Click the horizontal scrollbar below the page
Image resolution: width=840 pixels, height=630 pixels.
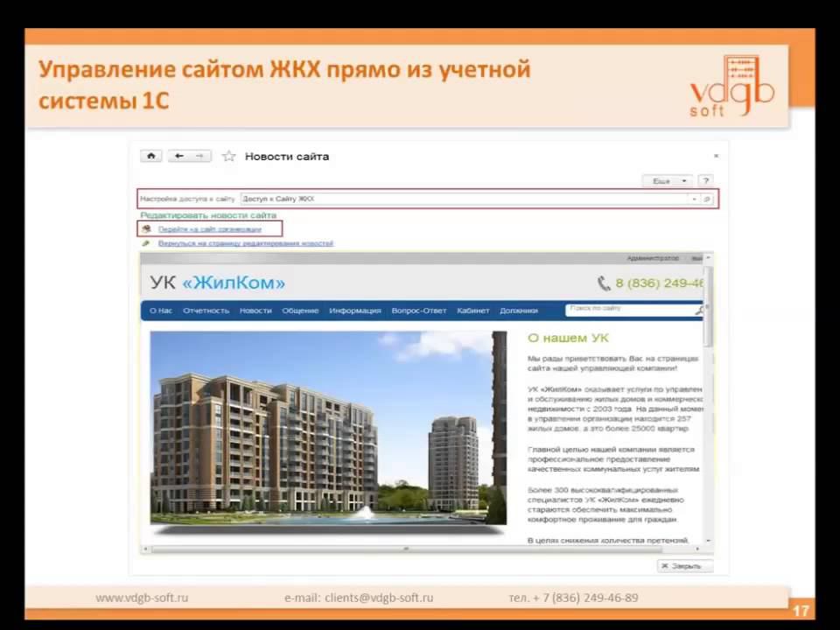407,549
